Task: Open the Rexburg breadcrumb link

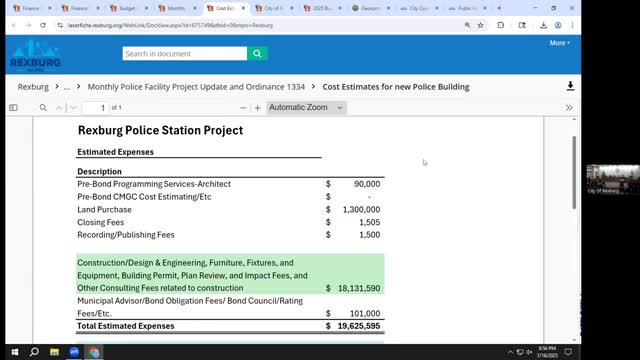Action: click(x=33, y=87)
